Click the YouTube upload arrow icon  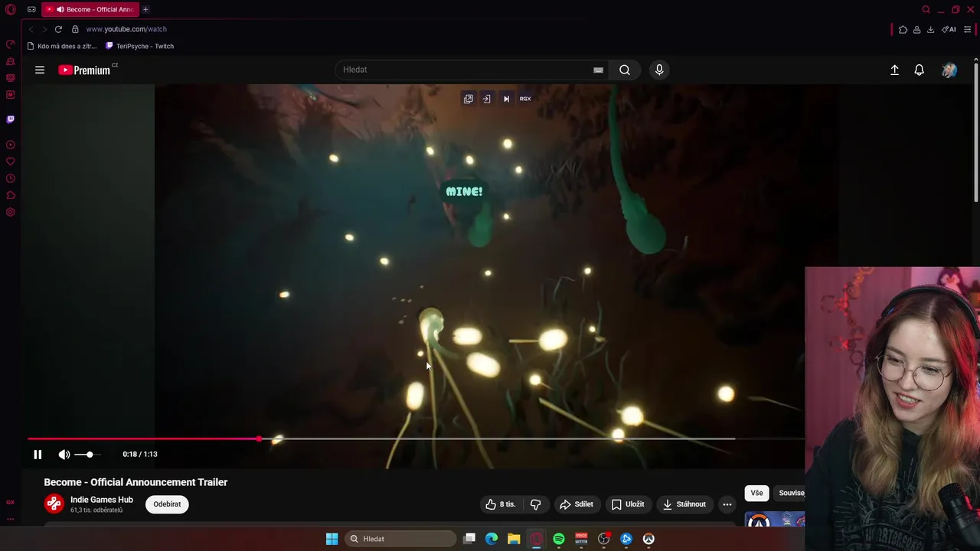click(894, 70)
